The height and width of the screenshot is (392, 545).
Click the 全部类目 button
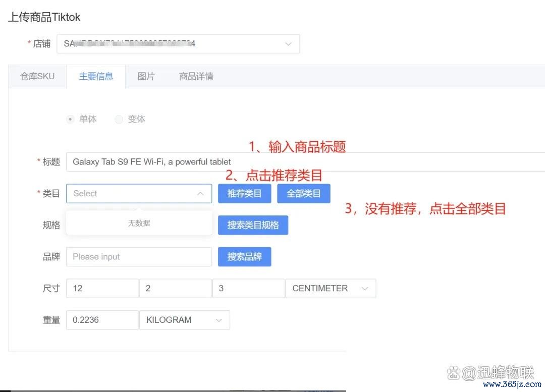[303, 194]
